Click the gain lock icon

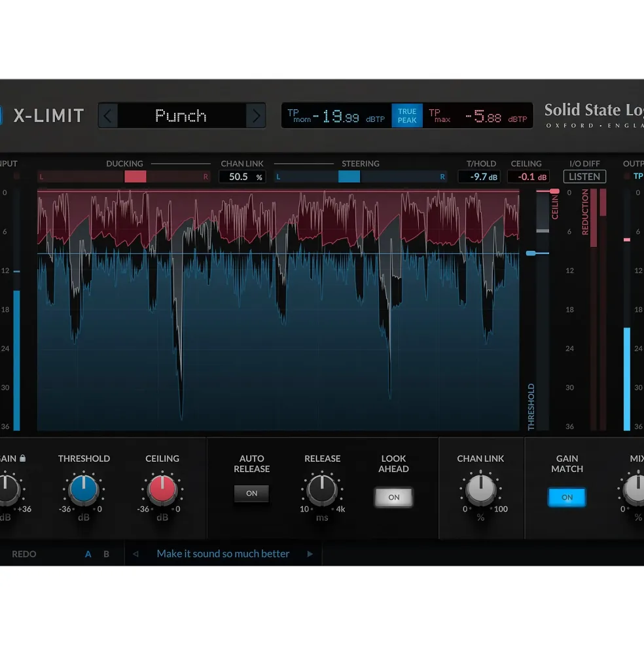[23, 458]
